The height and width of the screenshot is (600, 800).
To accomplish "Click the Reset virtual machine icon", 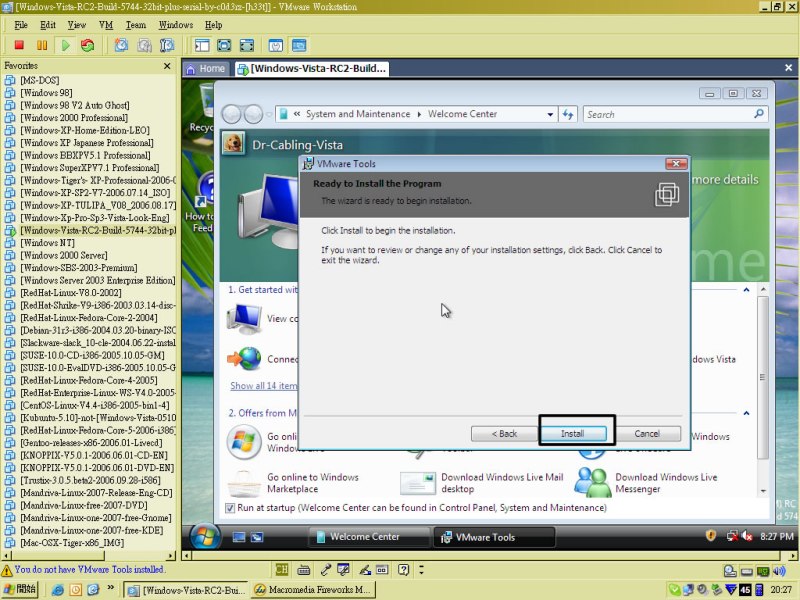I will tap(88, 45).
